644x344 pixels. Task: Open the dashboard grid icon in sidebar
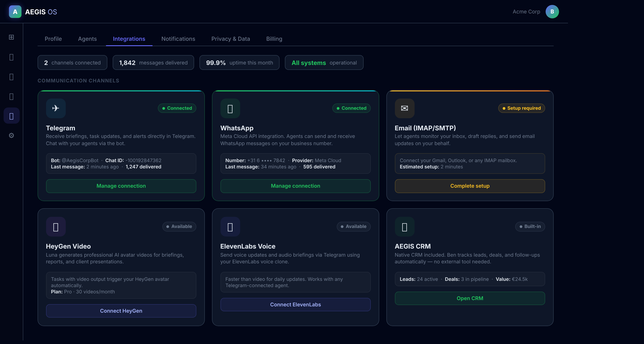(x=11, y=37)
